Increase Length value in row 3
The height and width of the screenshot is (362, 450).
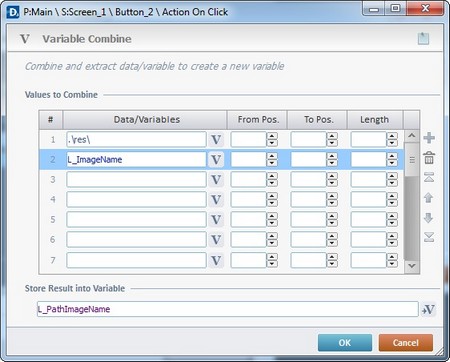392,176
